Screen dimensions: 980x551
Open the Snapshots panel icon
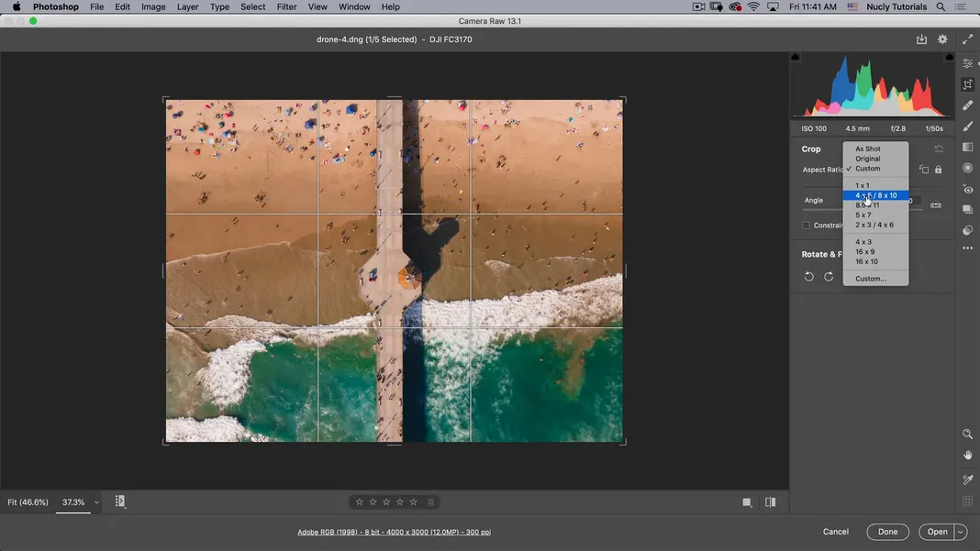click(967, 209)
